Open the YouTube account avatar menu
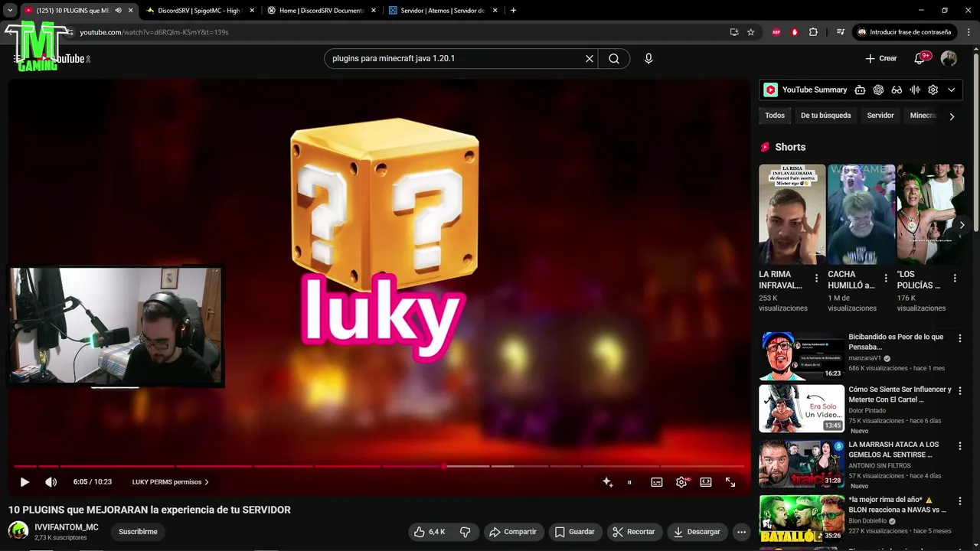 (x=949, y=58)
